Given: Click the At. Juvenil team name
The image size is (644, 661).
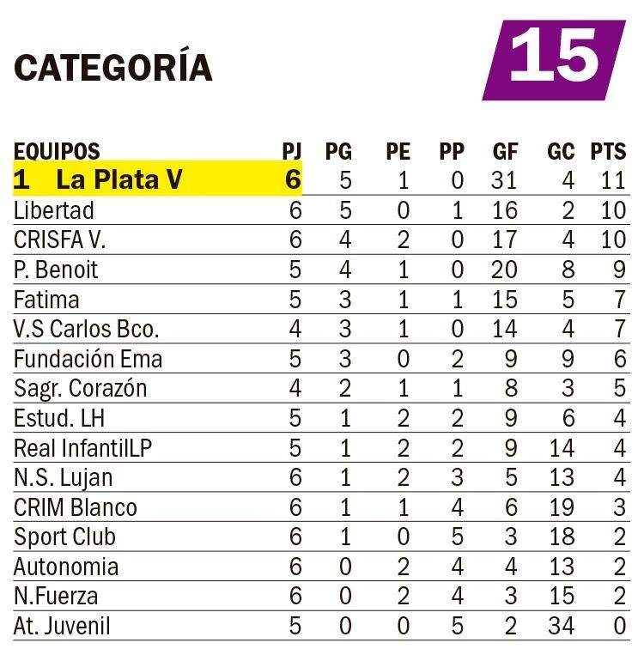Looking at the screenshot, I should click(x=62, y=627).
